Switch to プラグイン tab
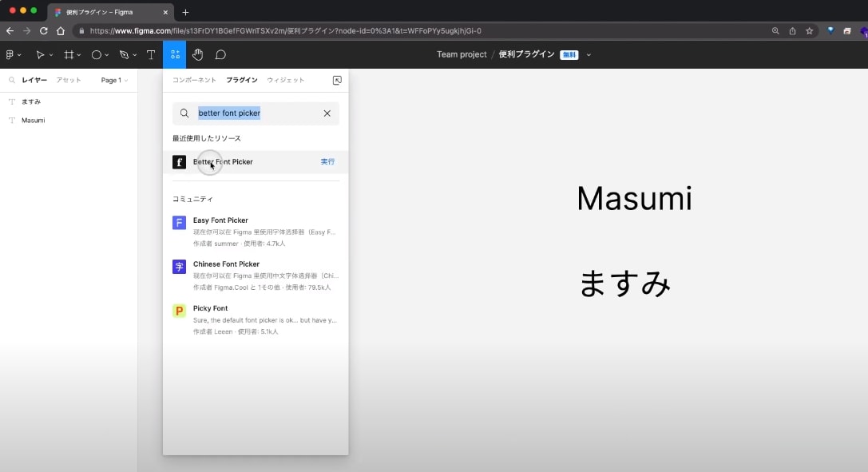This screenshot has width=868, height=472. point(242,80)
